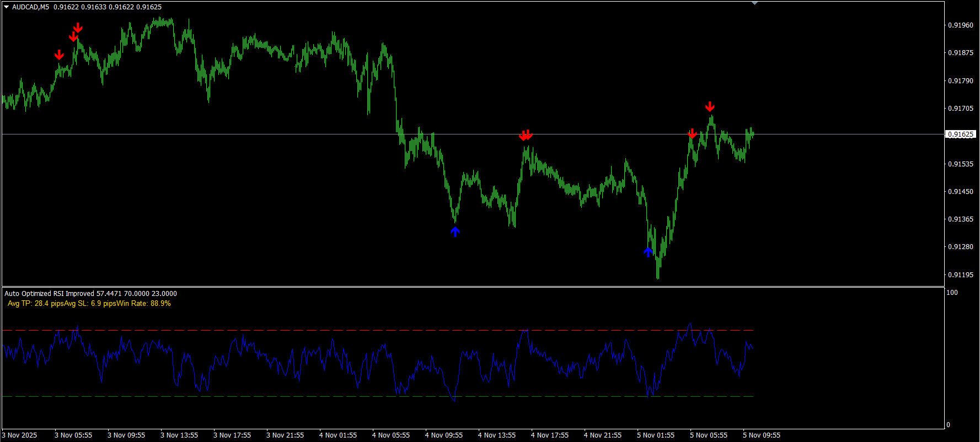Click the 4 Nov 09:55 time axis label
The width and height of the screenshot is (980, 442).
pos(444,435)
